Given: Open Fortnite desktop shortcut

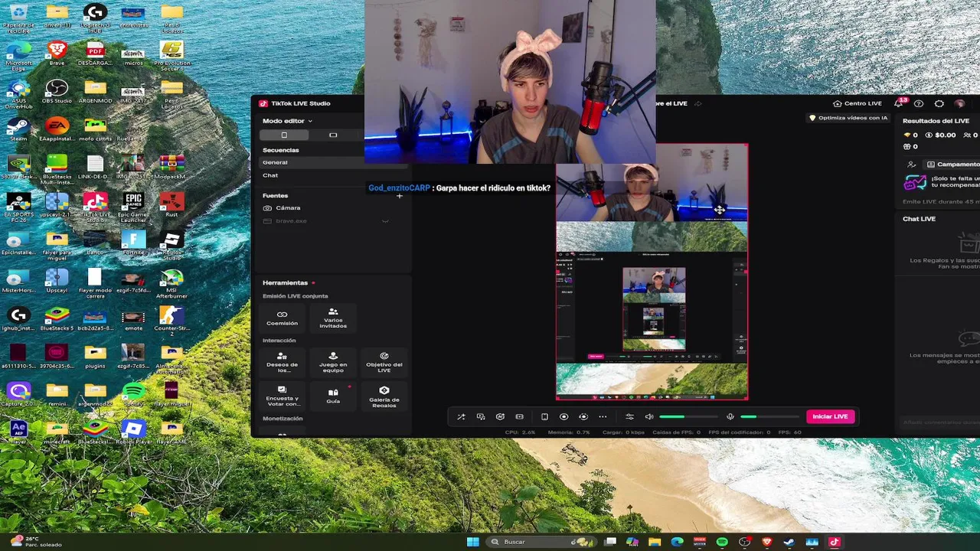Looking at the screenshot, I should coord(133,244).
